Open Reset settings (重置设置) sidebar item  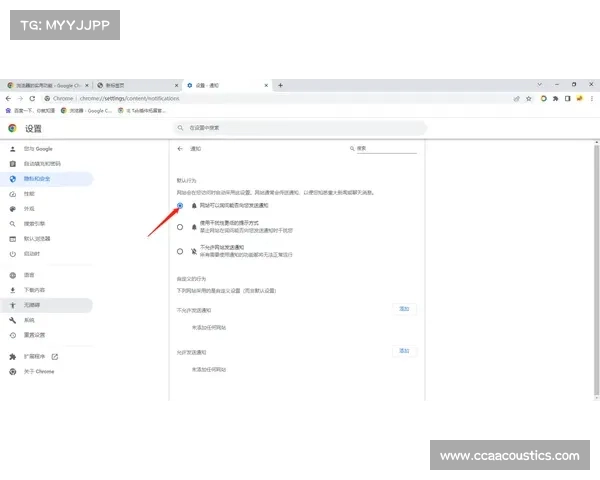pyautogui.click(x=46, y=335)
